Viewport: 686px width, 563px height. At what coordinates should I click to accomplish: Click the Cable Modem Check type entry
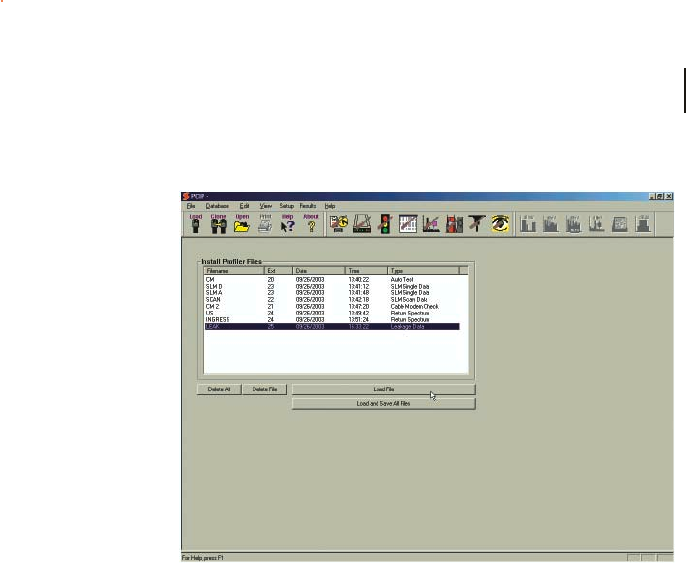(x=414, y=307)
